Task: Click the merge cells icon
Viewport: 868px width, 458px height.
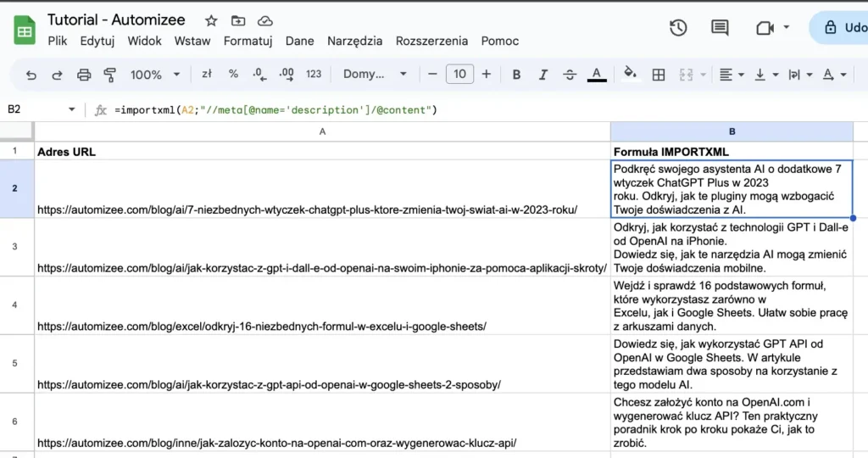Action: (686, 75)
